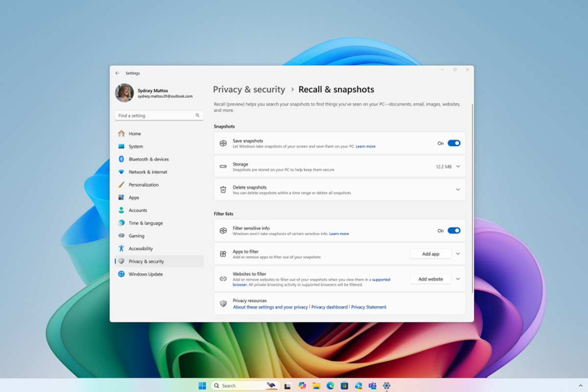Click the Accounts person icon
Image resolution: width=588 pixels, height=392 pixels.
tap(121, 210)
